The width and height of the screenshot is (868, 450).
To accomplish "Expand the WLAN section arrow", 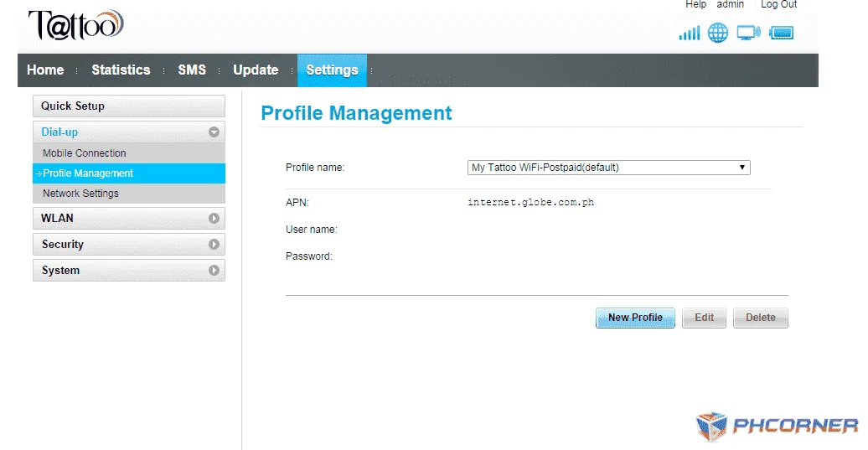I will (214, 218).
